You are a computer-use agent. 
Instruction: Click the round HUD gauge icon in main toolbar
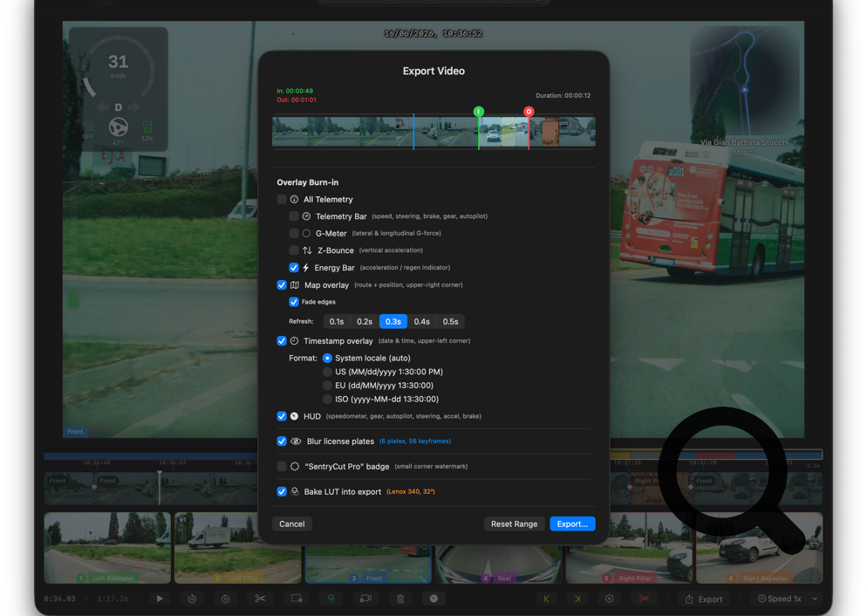(434, 599)
